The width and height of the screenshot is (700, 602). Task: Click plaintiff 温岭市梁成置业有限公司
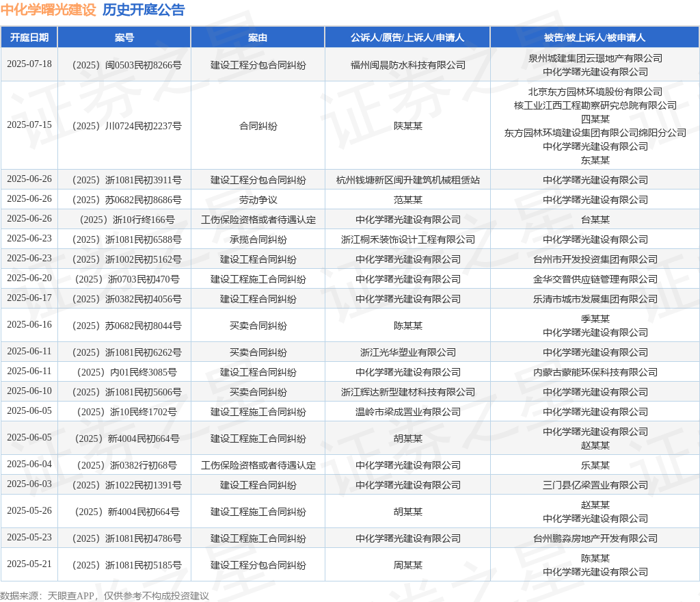[407, 412]
